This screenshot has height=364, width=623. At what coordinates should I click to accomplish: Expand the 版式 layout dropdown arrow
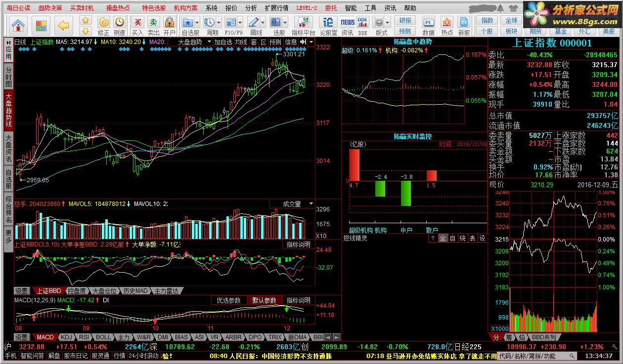coord(388,22)
